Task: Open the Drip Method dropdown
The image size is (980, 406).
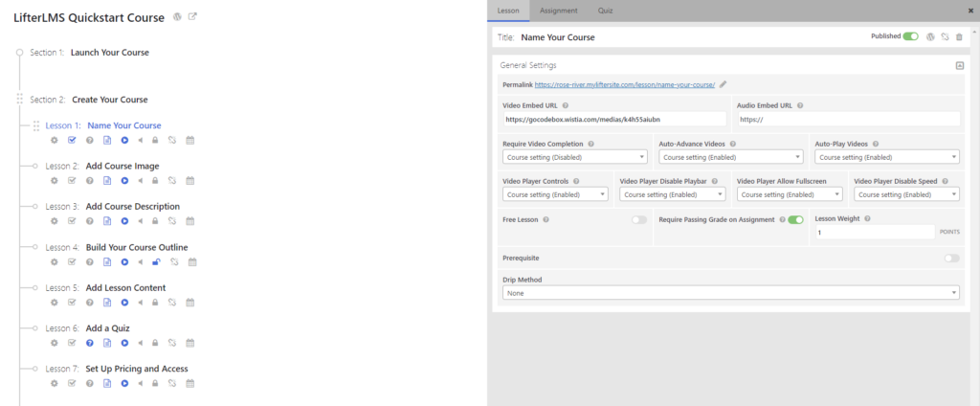Action: 731,293
